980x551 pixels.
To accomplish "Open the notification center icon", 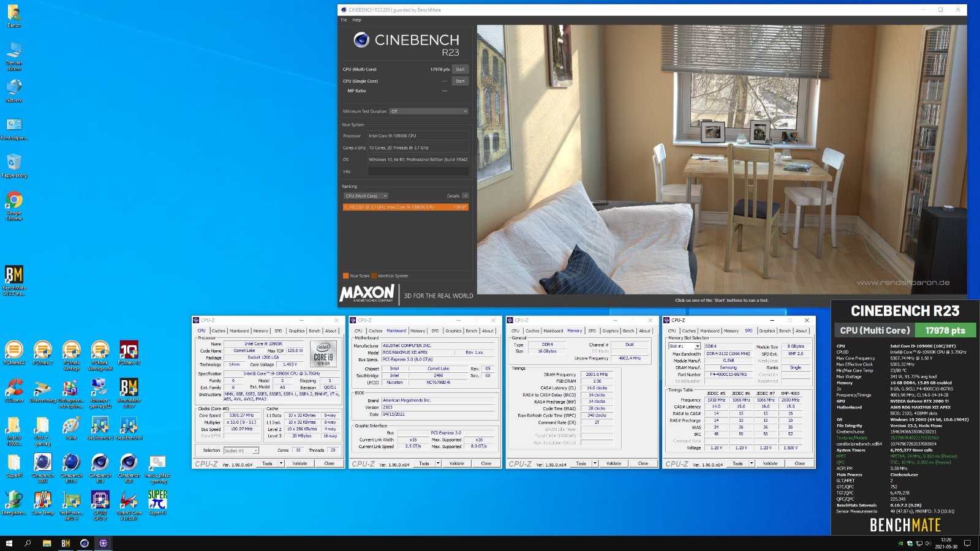I will [968, 543].
